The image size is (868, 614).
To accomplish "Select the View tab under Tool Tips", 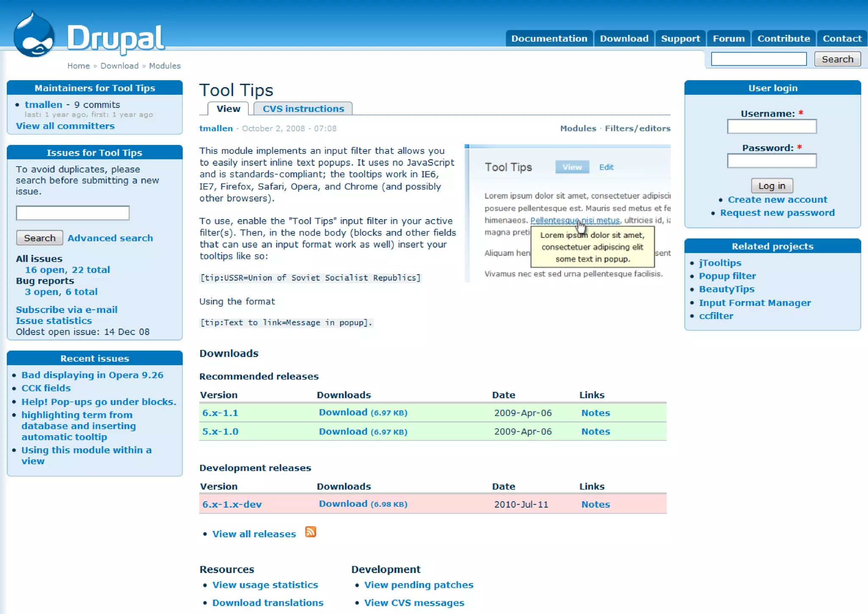I will point(228,109).
